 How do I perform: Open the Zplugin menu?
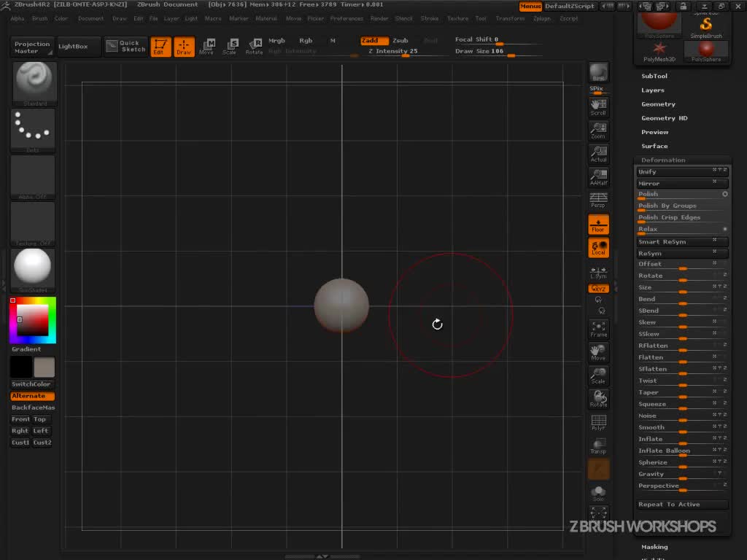(542, 18)
